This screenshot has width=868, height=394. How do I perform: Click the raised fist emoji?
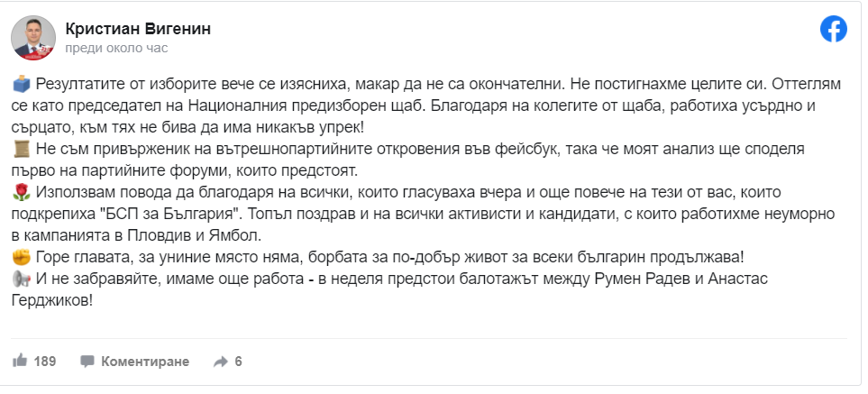(22, 257)
